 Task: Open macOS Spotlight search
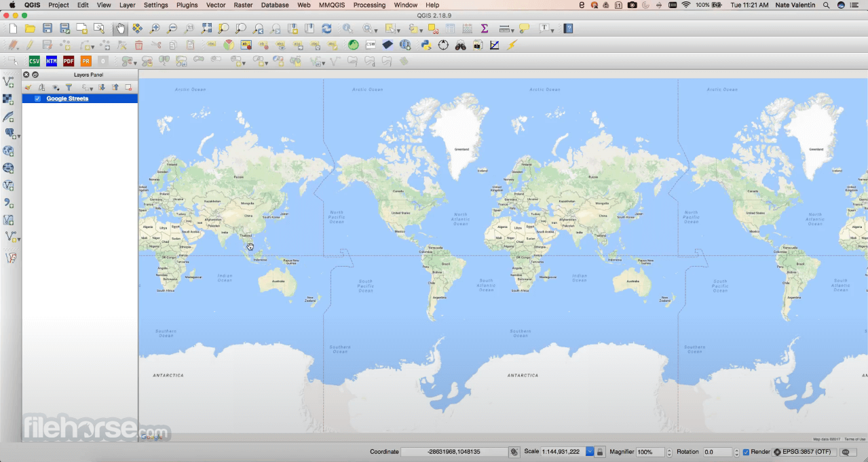tap(826, 5)
